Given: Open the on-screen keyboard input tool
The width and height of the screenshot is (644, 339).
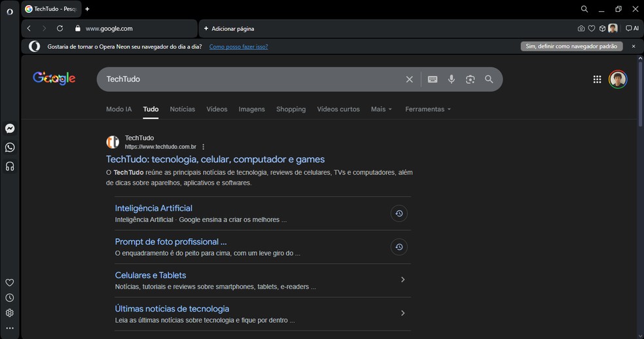Looking at the screenshot, I should coord(433,79).
